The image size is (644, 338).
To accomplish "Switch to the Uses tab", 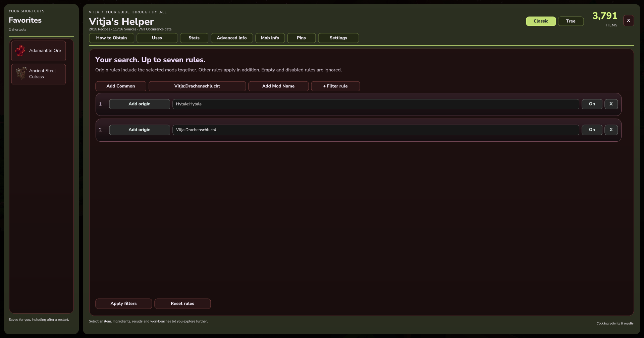I will [157, 38].
